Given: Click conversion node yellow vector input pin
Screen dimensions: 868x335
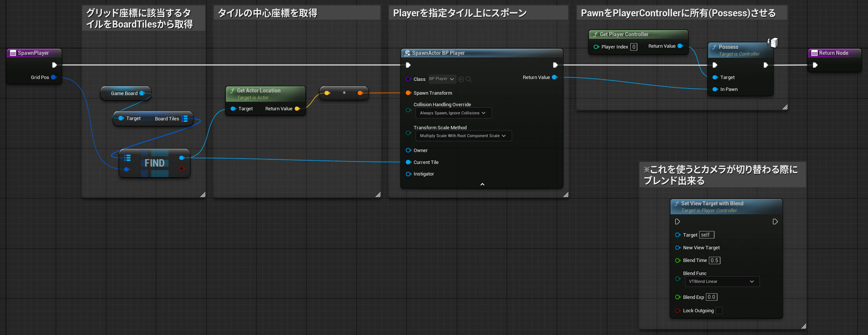Looking at the screenshot, I should [x=327, y=93].
